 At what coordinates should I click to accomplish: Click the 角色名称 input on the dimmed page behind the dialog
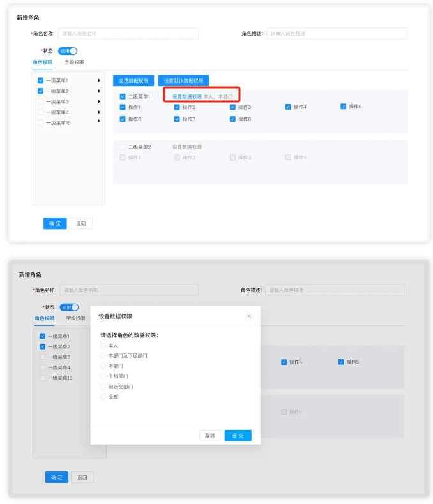pyautogui.click(x=129, y=290)
